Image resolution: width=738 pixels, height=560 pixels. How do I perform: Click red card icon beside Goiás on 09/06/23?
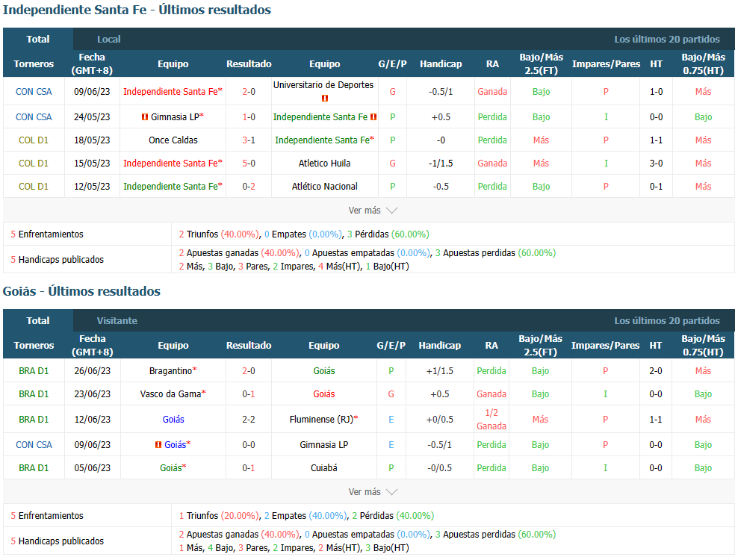pyautogui.click(x=158, y=445)
